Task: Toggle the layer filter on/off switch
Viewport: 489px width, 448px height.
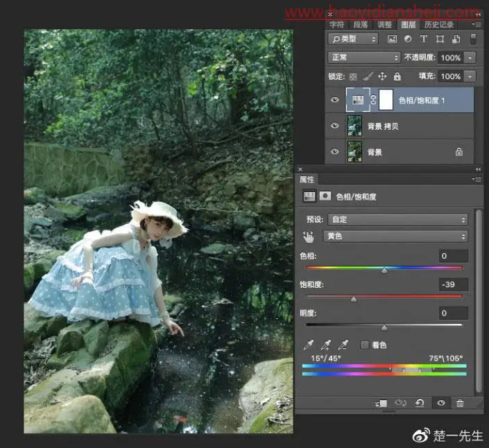Action: tap(473, 39)
